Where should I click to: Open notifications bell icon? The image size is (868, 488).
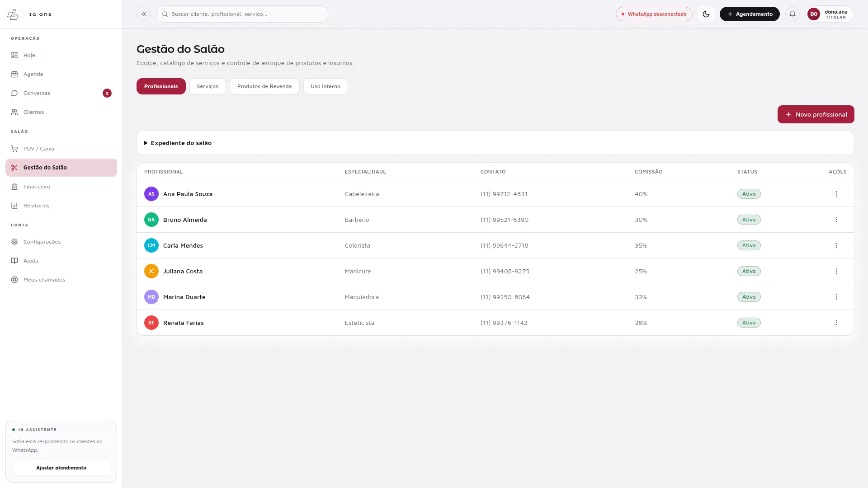(792, 14)
